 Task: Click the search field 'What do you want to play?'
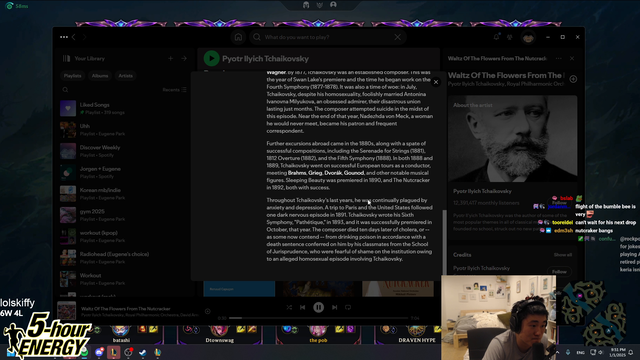327,37
